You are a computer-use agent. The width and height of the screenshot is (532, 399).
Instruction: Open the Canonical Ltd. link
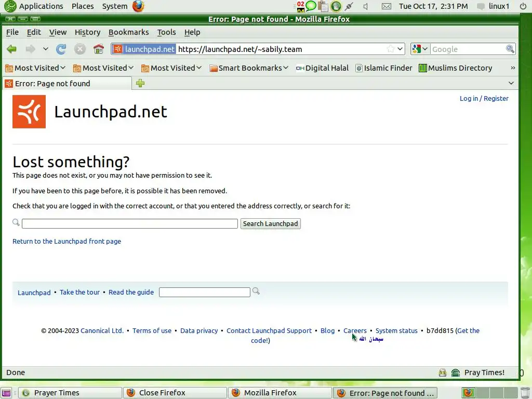[102, 330]
